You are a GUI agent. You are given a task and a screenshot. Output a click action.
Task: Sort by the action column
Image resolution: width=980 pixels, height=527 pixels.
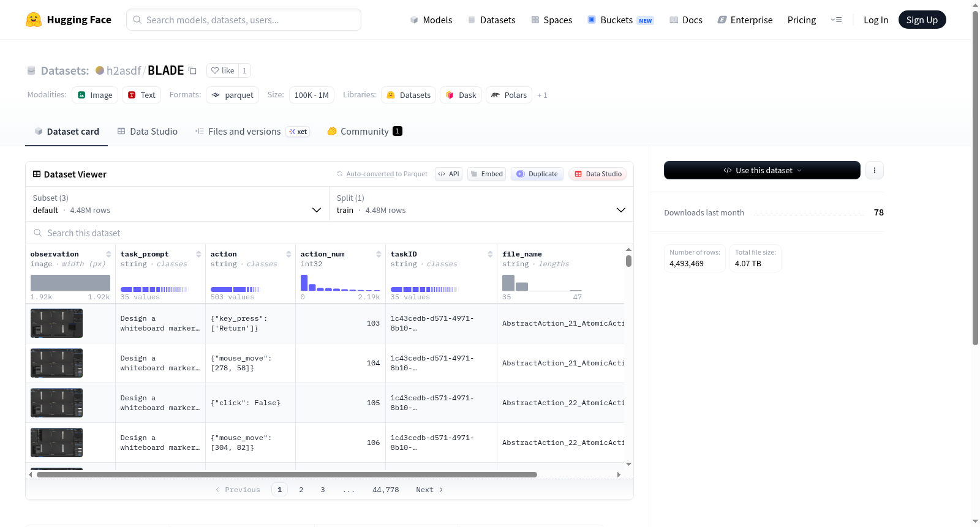[288, 254]
